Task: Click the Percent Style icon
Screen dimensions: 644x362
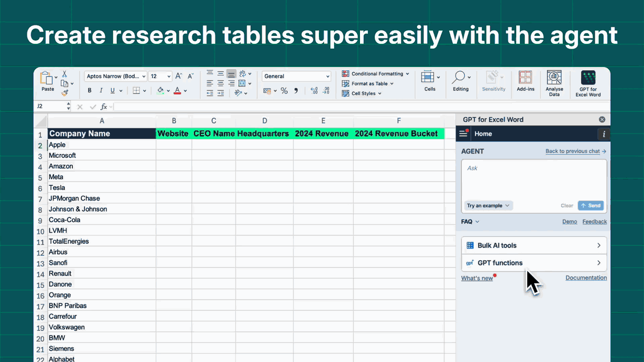Action: (284, 90)
